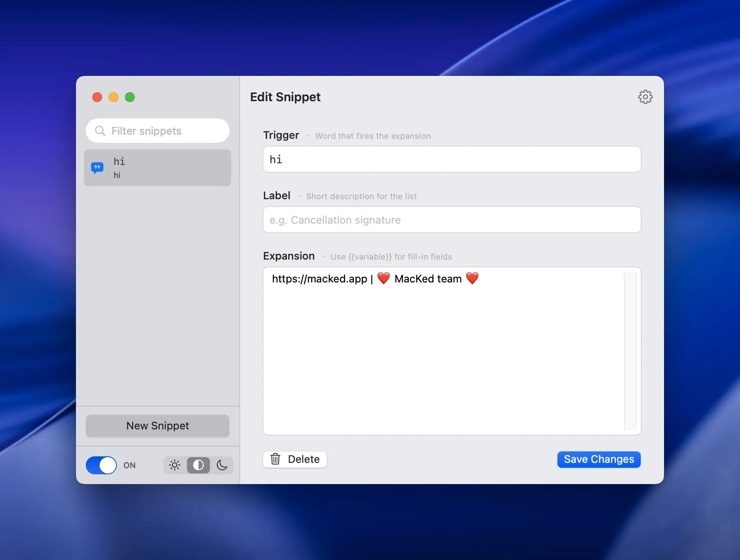This screenshot has height=560, width=740.
Task: Switch to auto appearance mode
Action: [198, 465]
